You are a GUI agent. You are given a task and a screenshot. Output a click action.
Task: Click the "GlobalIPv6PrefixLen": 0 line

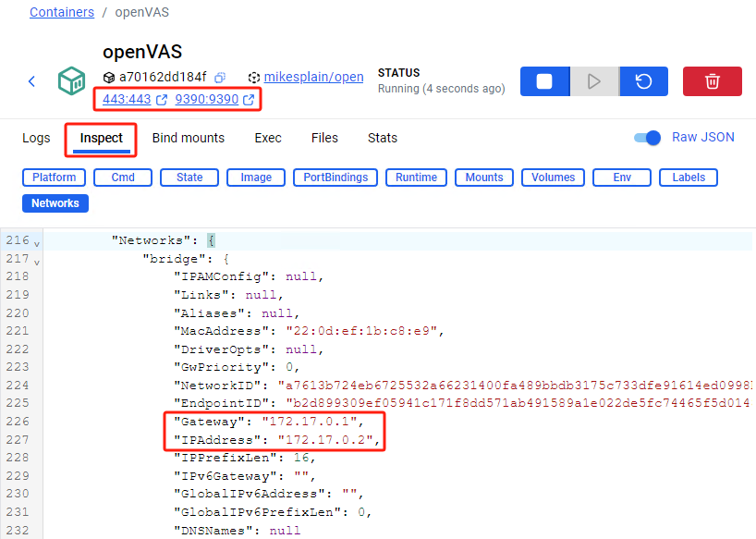273,512
